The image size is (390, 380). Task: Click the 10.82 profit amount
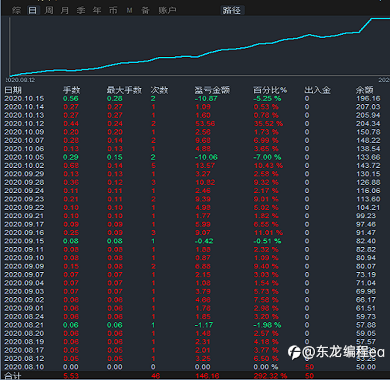coord(205,182)
